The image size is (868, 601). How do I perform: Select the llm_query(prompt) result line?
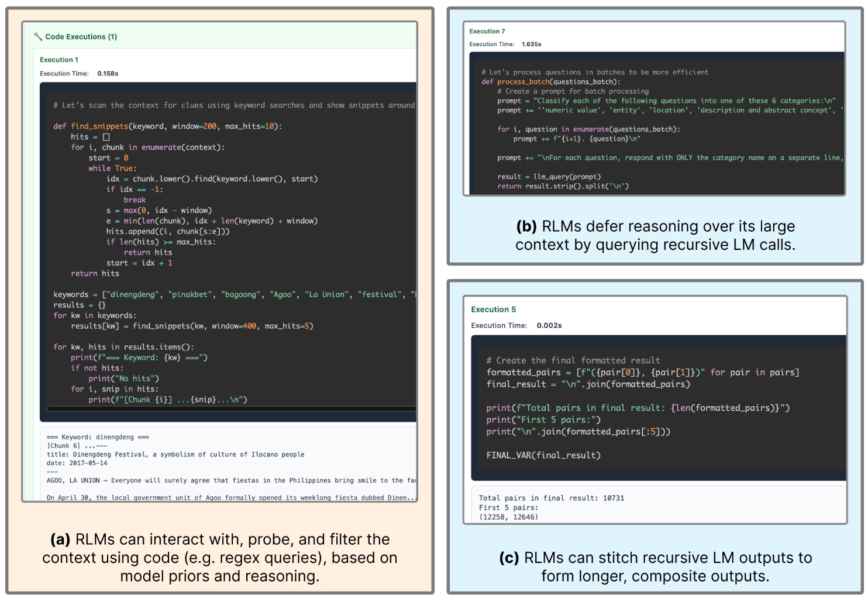coord(549,177)
